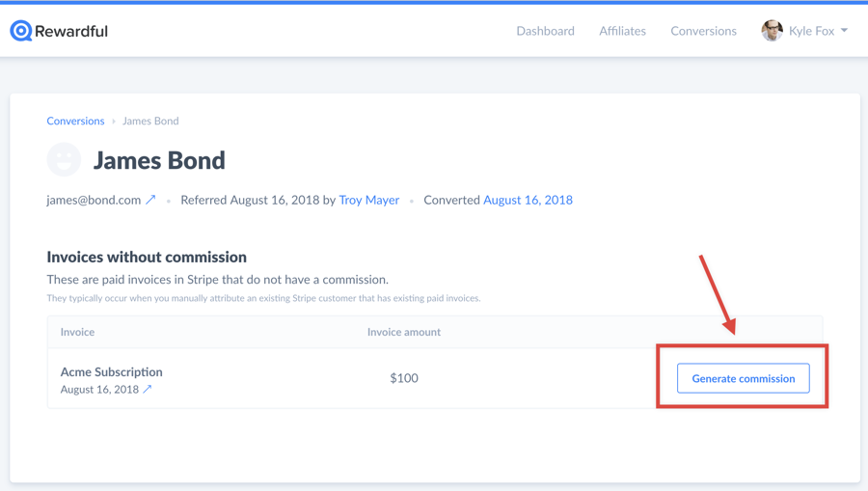Expand the user menu caret arrow
This screenshot has height=491, width=868.
[x=845, y=31]
